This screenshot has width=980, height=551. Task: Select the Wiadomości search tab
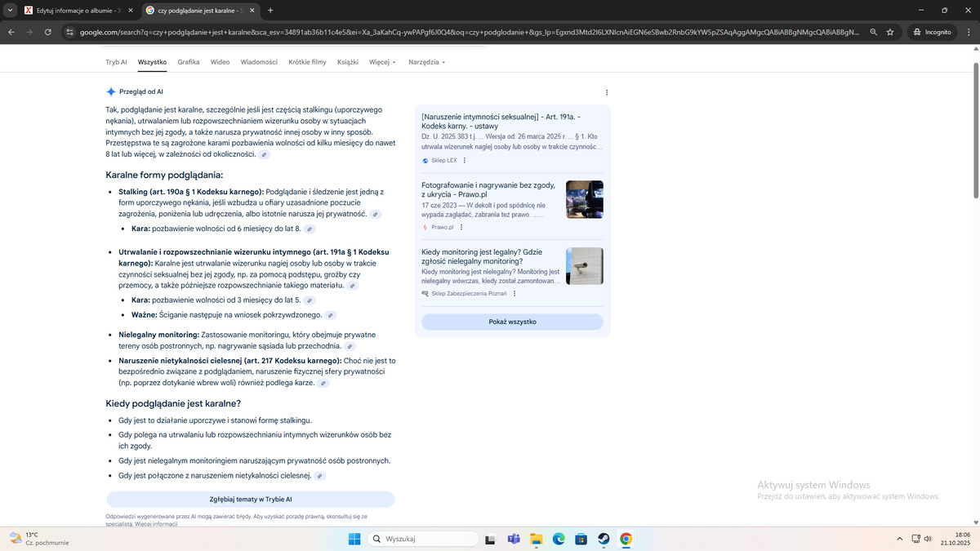259,62
